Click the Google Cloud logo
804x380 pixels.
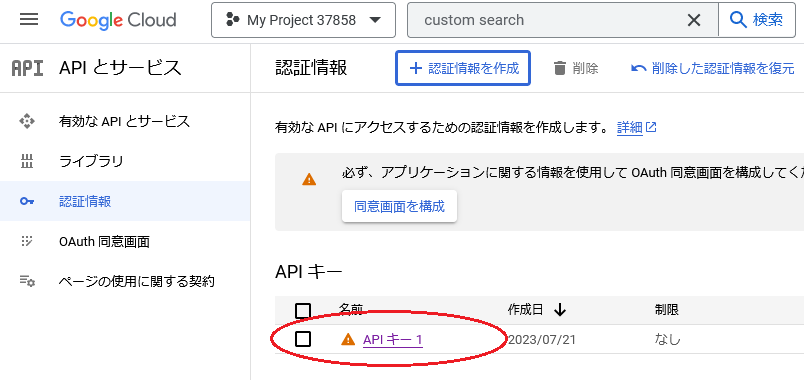[x=118, y=20]
